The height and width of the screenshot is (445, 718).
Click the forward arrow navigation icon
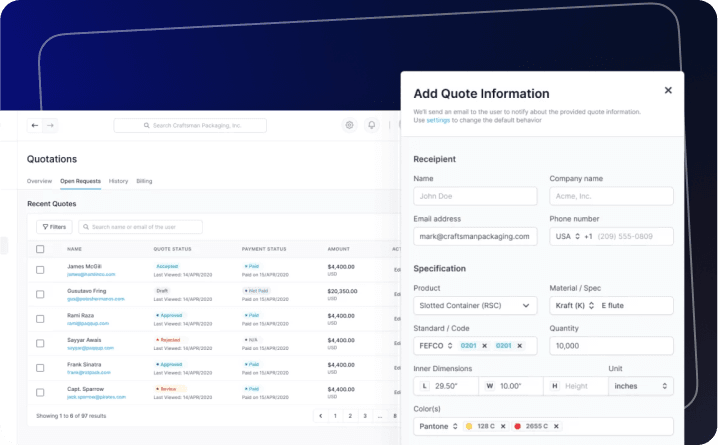tap(50, 126)
